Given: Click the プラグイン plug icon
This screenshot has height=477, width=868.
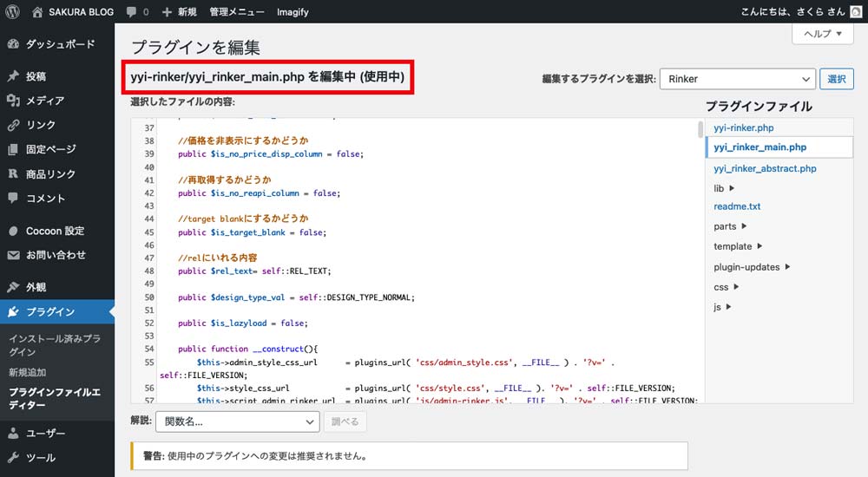Looking at the screenshot, I should tap(13, 311).
